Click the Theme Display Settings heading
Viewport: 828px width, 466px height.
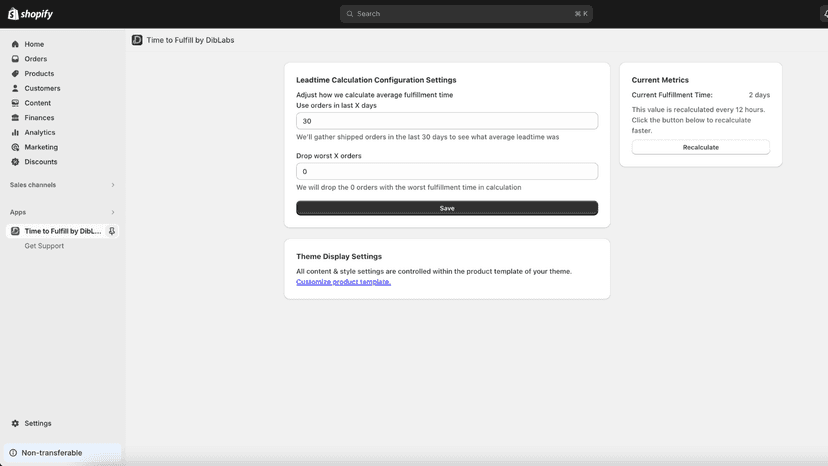(339, 257)
